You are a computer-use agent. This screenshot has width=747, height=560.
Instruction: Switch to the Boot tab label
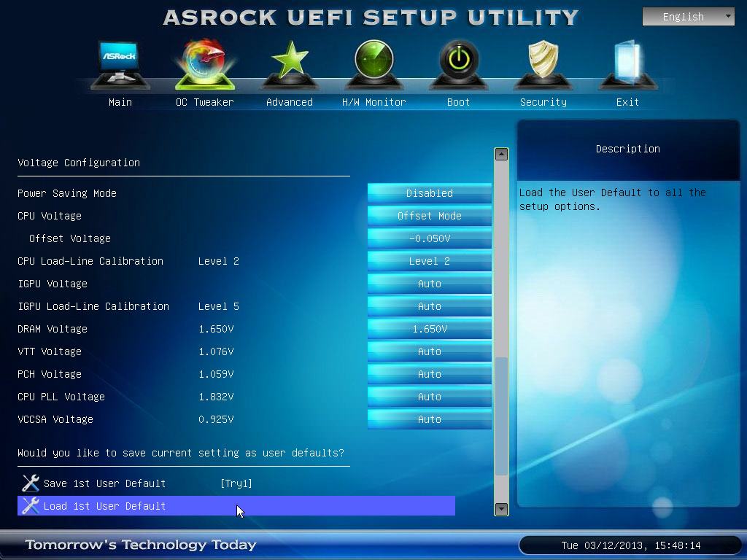(458, 102)
